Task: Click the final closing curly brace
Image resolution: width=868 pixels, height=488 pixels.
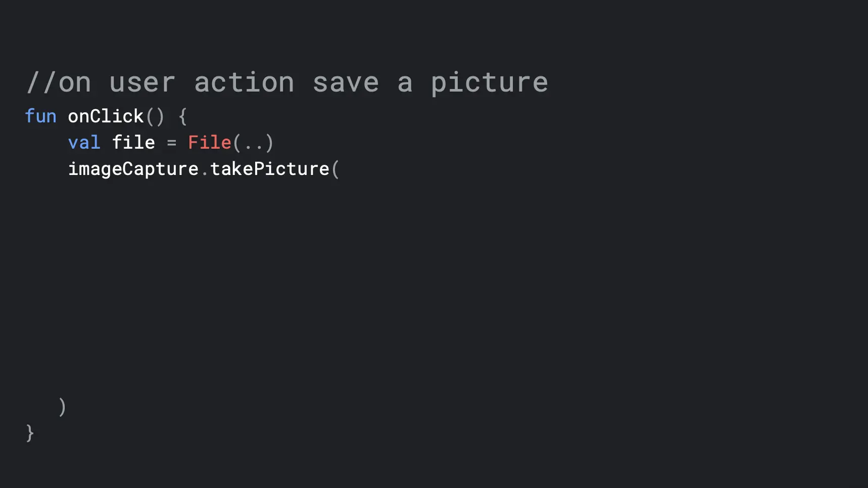Action: tap(30, 433)
